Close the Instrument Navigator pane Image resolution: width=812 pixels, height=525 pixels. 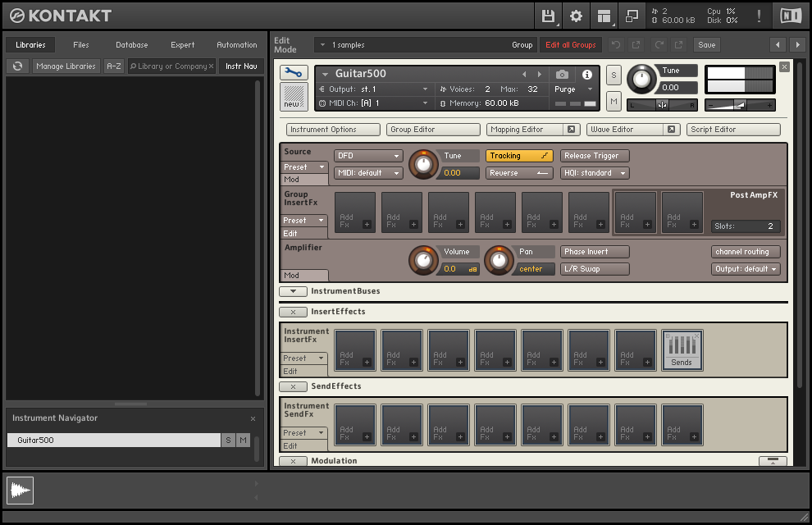click(x=253, y=419)
